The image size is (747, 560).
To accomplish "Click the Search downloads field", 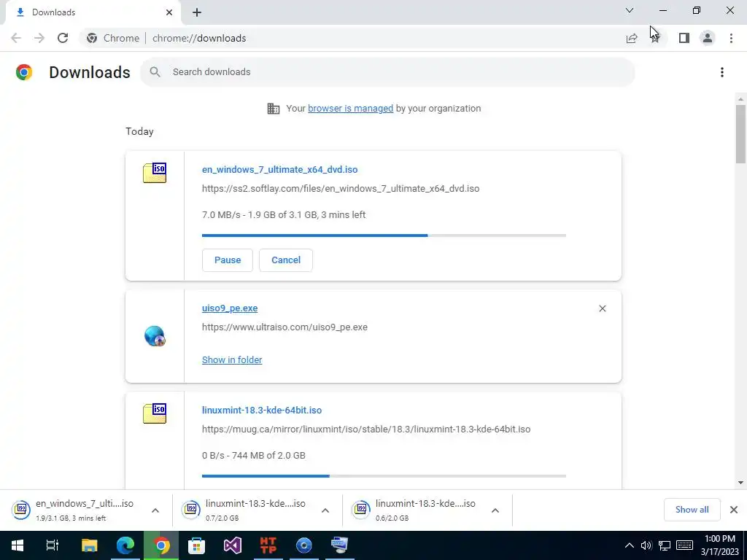I will (x=387, y=72).
